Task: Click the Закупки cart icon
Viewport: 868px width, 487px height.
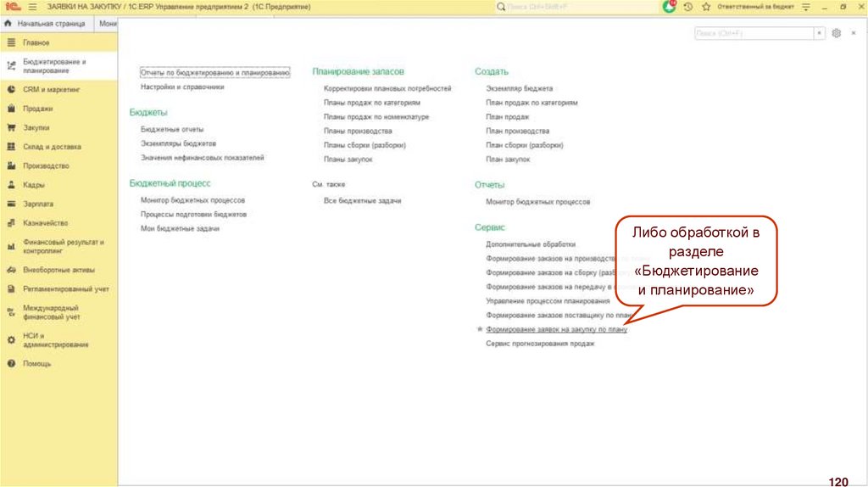Action: (11, 127)
